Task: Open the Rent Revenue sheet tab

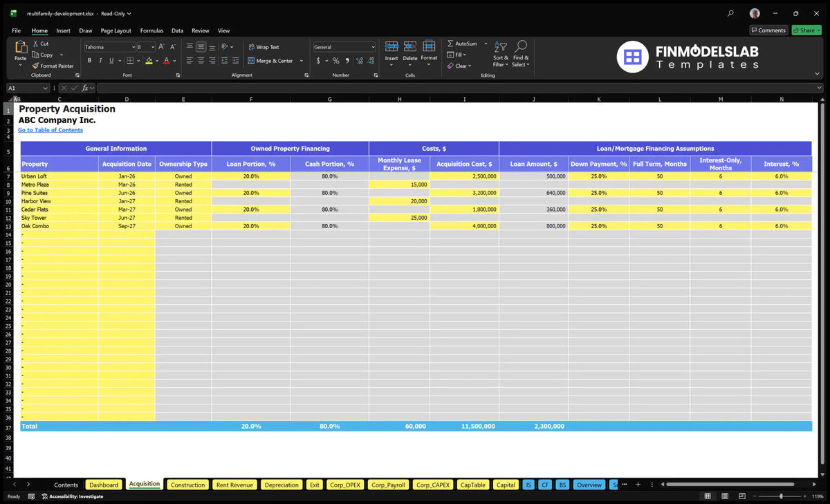Action: click(x=234, y=485)
